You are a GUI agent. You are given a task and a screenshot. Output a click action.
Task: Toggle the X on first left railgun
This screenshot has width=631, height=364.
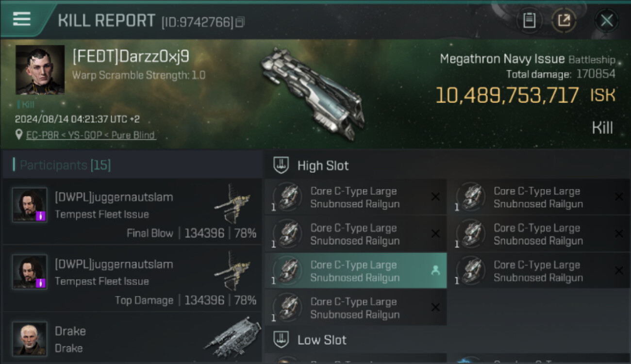(x=435, y=197)
